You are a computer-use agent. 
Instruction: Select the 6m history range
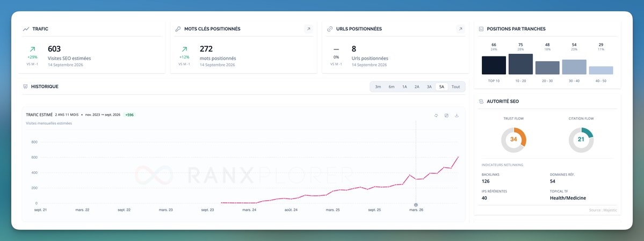click(x=392, y=87)
